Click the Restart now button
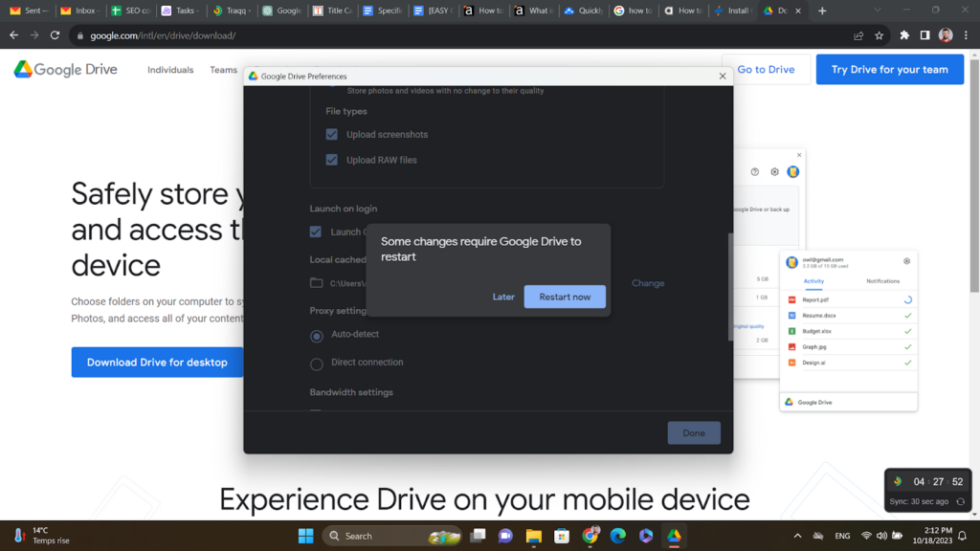The height and width of the screenshot is (551, 980). point(565,297)
